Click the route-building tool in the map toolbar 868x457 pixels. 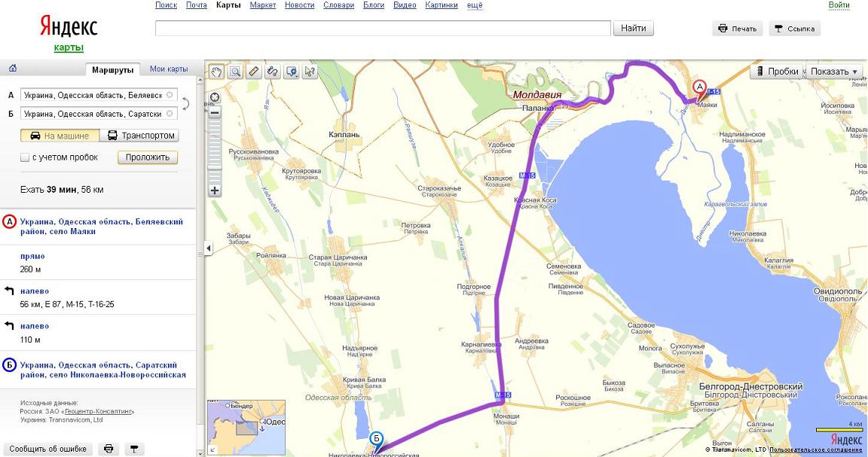coord(273,72)
